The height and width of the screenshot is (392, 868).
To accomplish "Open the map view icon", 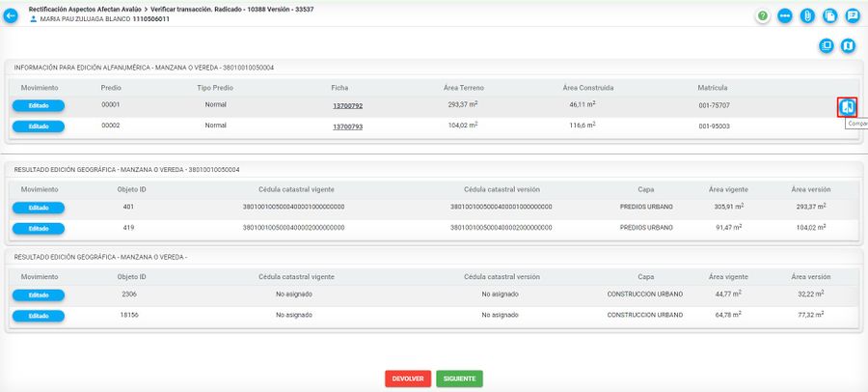I will pyautogui.click(x=849, y=45).
